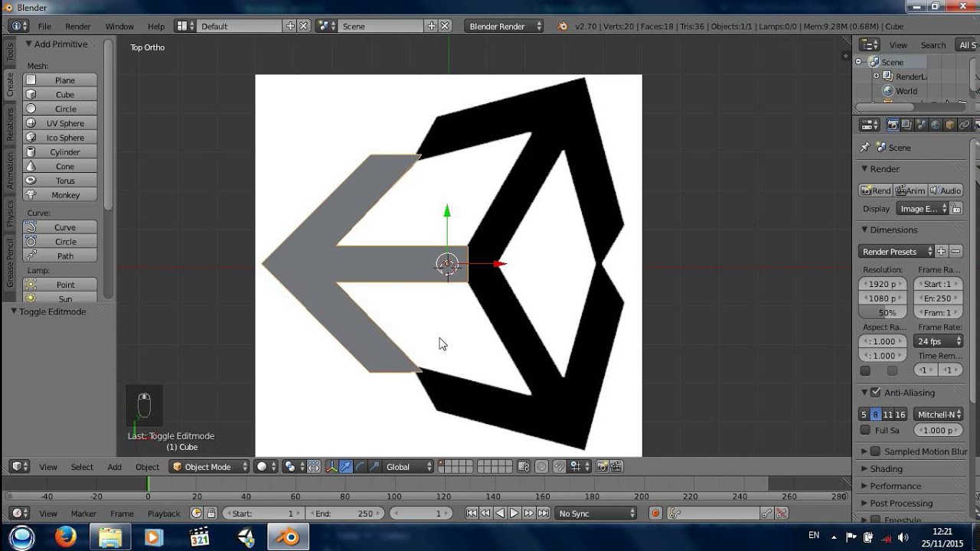Switch to the Tools sidebar tab
The image size is (980, 551).
click(x=10, y=52)
